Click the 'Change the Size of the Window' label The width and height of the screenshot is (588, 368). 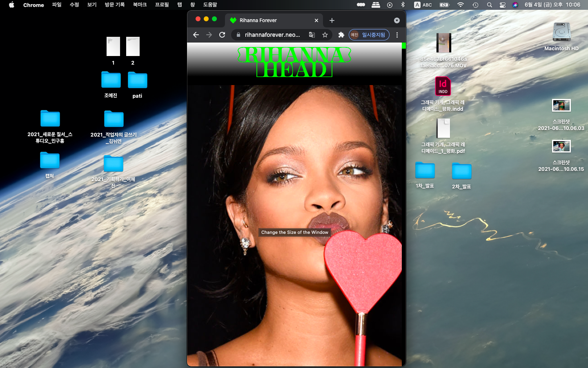click(295, 232)
